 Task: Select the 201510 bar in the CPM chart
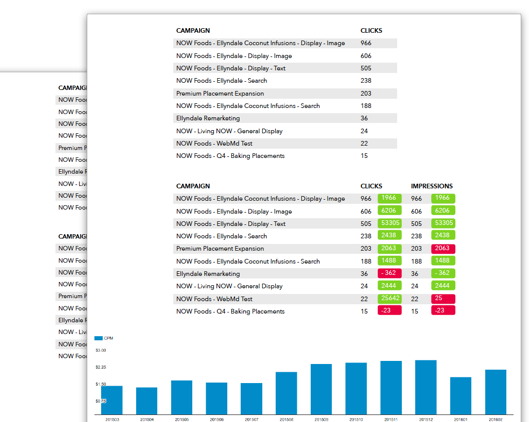click(x=356, y=389)
